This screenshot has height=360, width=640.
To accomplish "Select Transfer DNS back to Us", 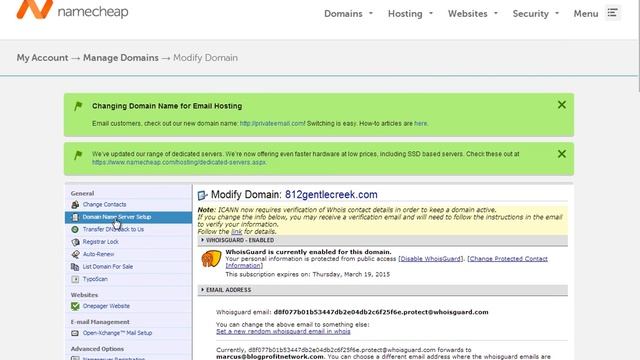I will (113, 229).
